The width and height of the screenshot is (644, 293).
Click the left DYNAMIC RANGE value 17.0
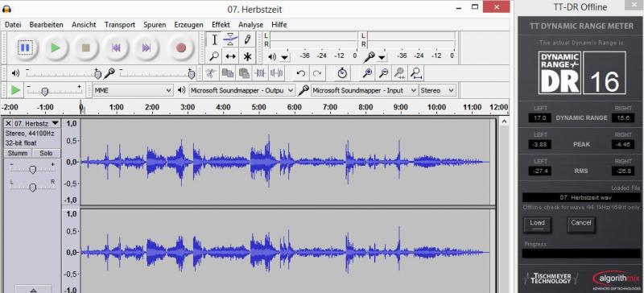539,118
